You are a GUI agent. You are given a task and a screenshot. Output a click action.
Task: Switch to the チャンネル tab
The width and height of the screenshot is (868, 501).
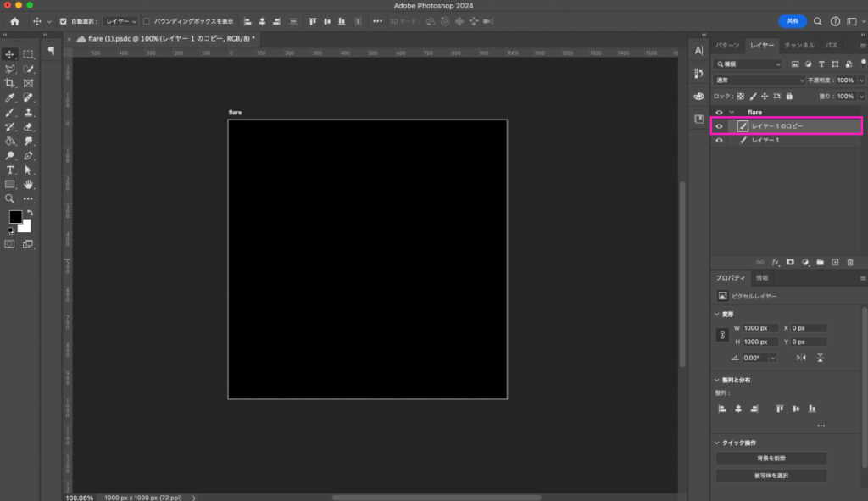tap(798, 45)
